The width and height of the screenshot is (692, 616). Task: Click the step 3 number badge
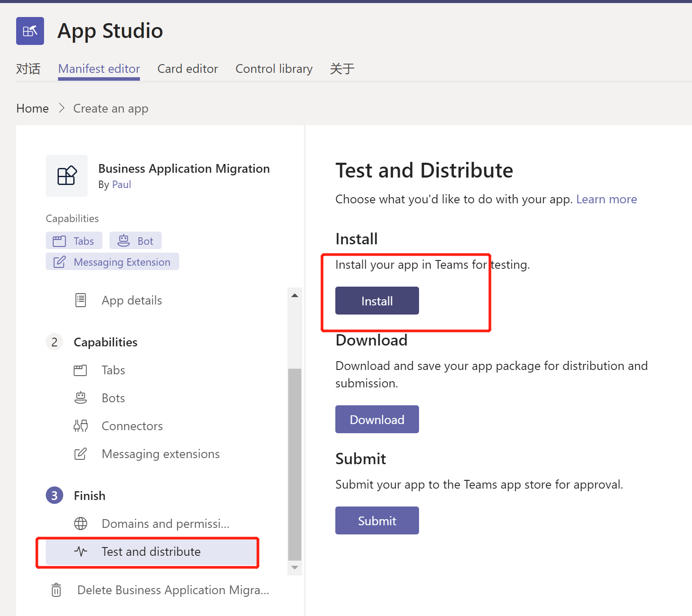click(x=55, y=495)
